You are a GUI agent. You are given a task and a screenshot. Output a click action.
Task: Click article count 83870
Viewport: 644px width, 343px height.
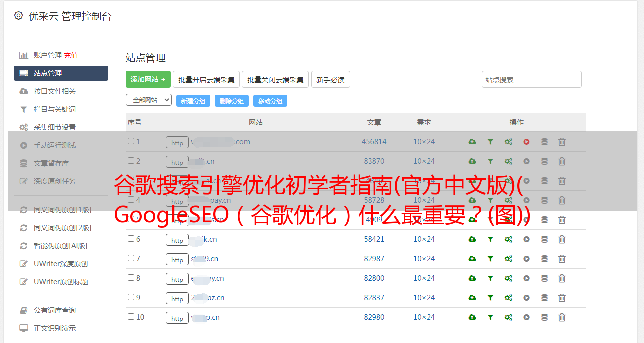click(374, 161)
